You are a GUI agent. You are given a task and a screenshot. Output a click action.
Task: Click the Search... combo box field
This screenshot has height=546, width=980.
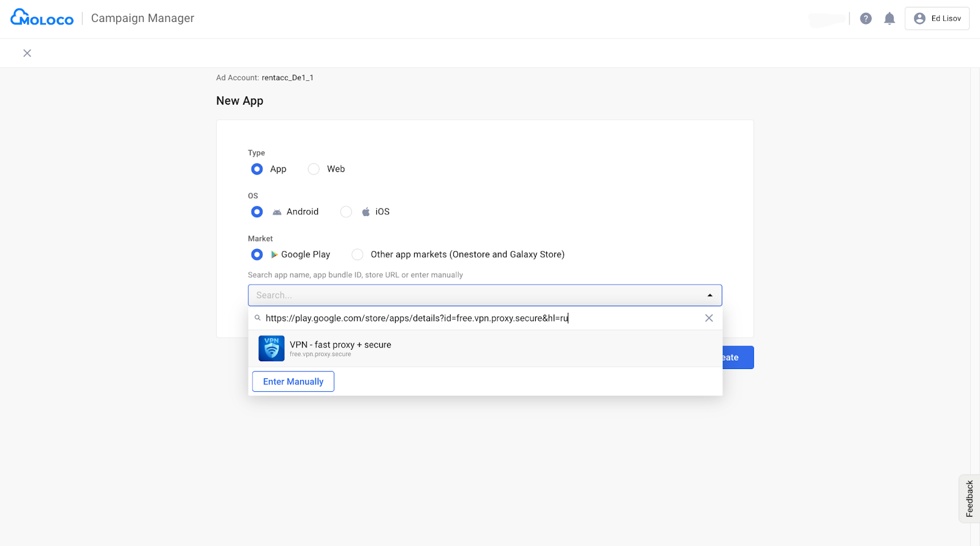coord(484,295)
